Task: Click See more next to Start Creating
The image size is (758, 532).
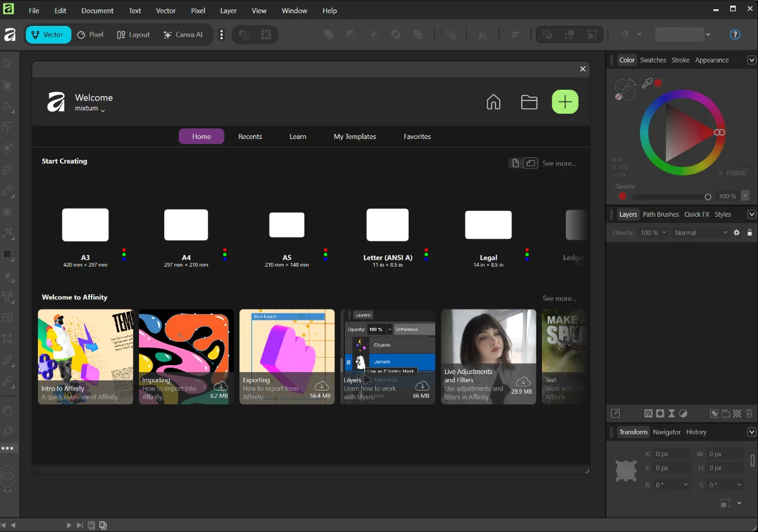Action: pos(559,164)
